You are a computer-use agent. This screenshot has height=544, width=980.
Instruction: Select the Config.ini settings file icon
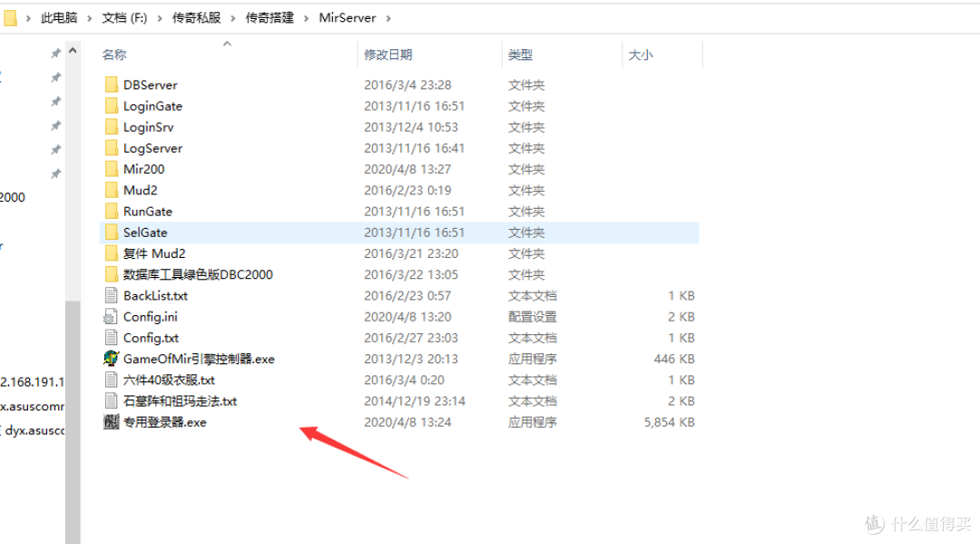click(x=111, y=316)
